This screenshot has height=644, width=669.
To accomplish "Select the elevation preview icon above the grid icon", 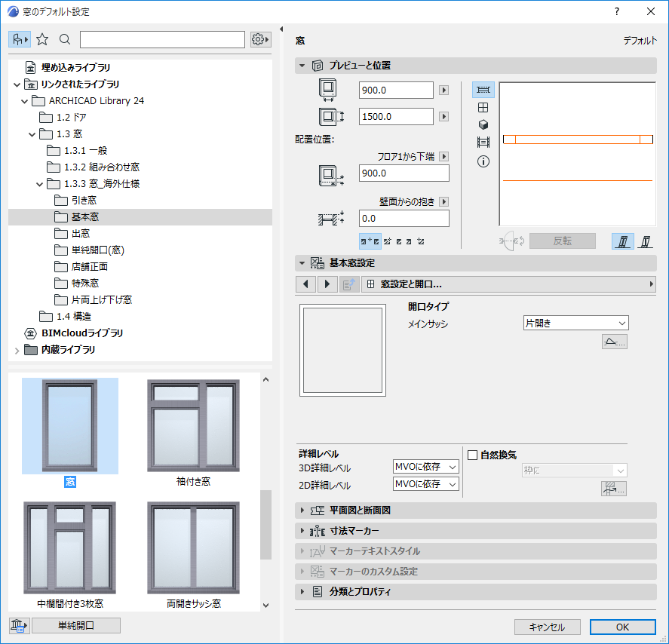I will [483, 90].
